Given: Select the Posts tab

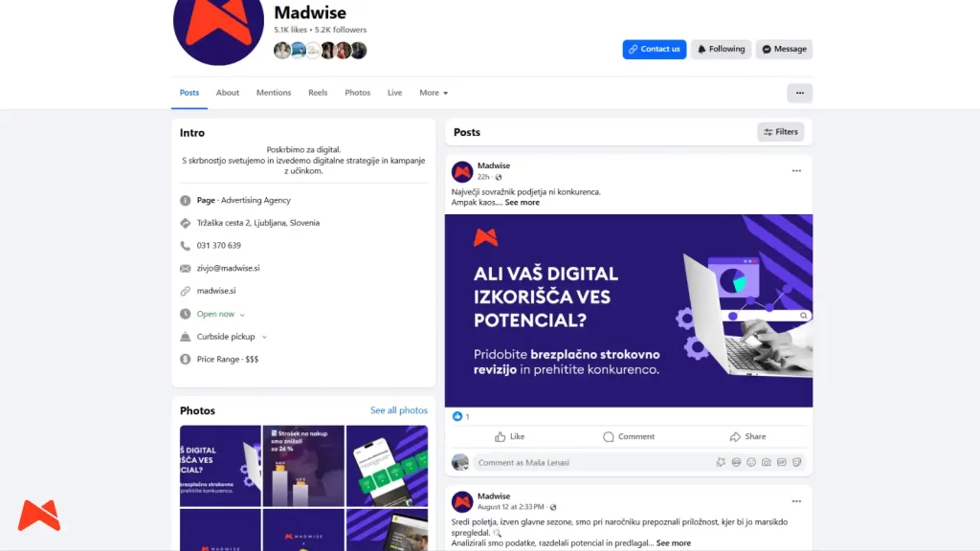Looking at the screenshot, I should tap(189, 93).
